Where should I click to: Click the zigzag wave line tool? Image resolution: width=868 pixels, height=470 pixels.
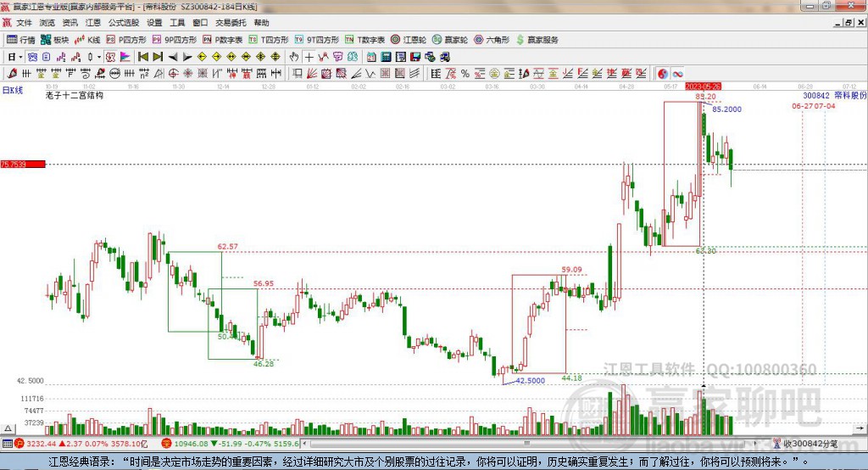370,73
